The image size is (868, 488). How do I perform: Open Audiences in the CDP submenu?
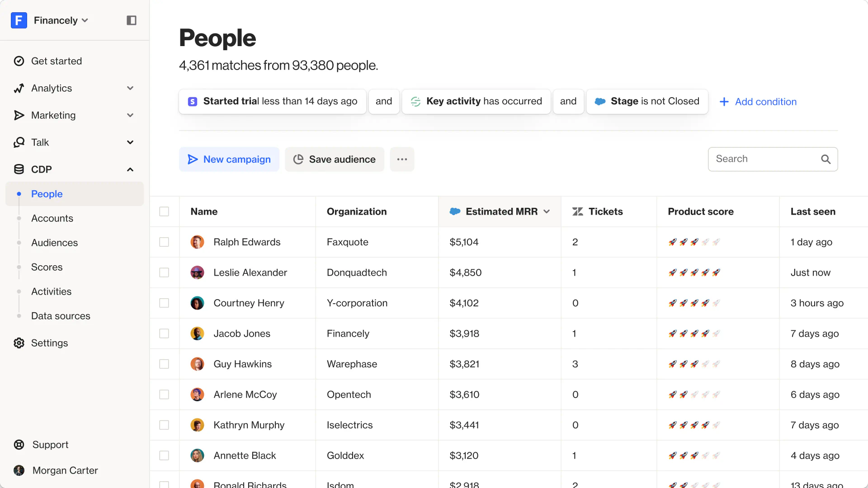point(54,243)
